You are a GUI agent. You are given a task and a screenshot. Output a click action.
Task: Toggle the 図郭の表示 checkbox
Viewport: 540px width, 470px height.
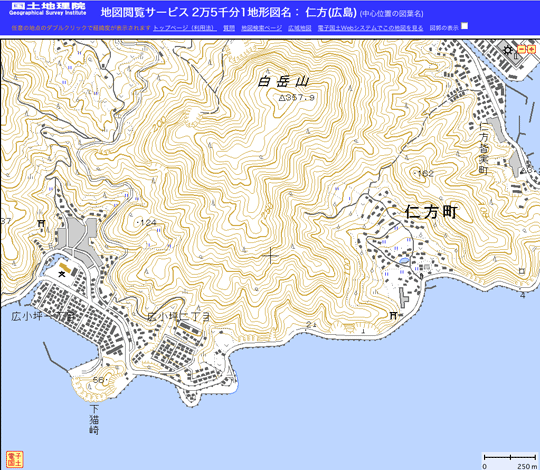[x=465, y=26]
